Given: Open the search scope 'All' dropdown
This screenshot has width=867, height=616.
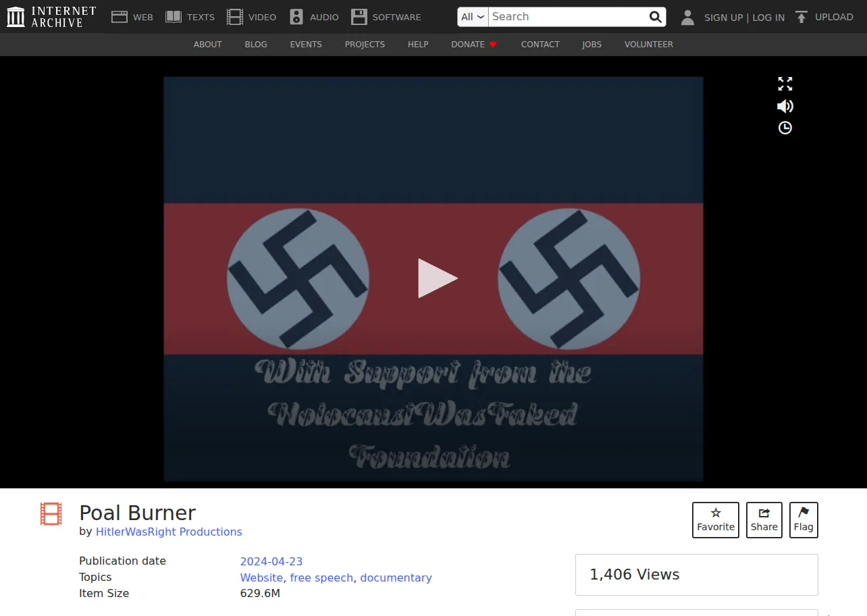Looking at the screenshot, I should 473,17.
